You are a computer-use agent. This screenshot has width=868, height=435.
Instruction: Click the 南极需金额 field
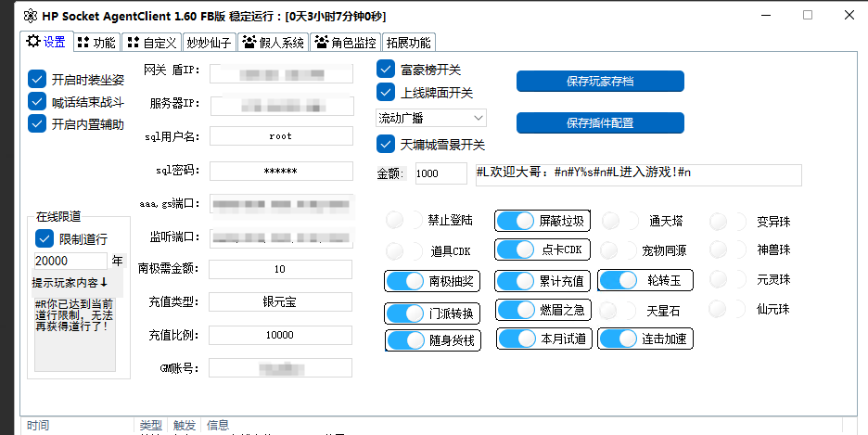click(280, 269)
